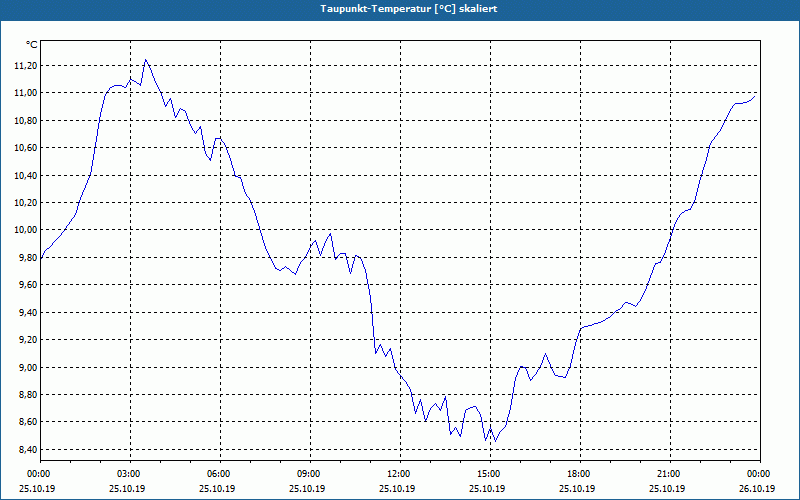800x500 pixels.
Task: Click the 12:00 time label
Action: [x=400, y=474]
